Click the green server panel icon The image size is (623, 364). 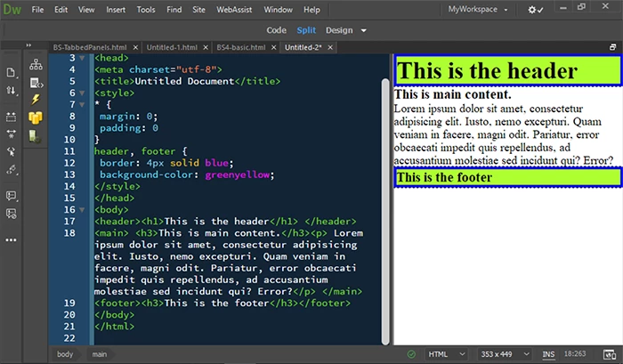pos(34,136)
